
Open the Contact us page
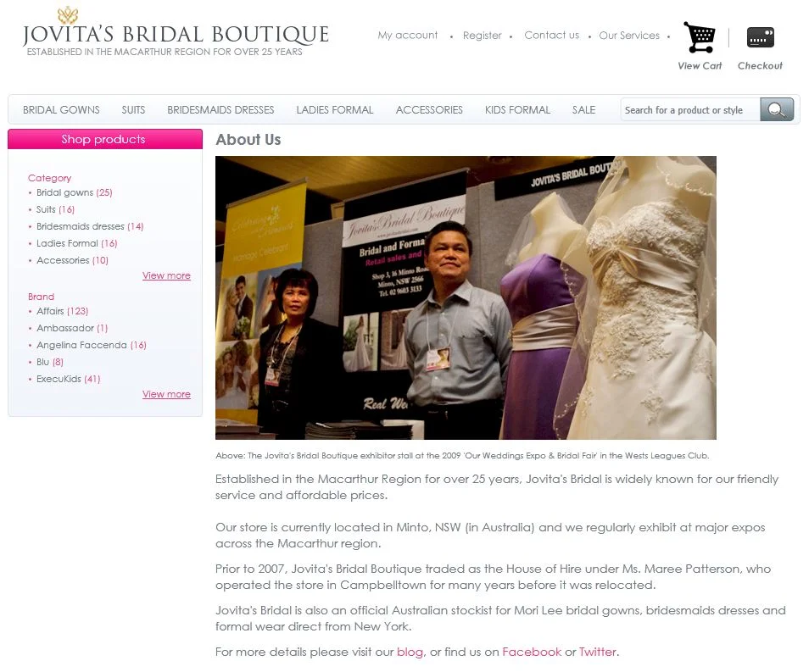(551, 35)
